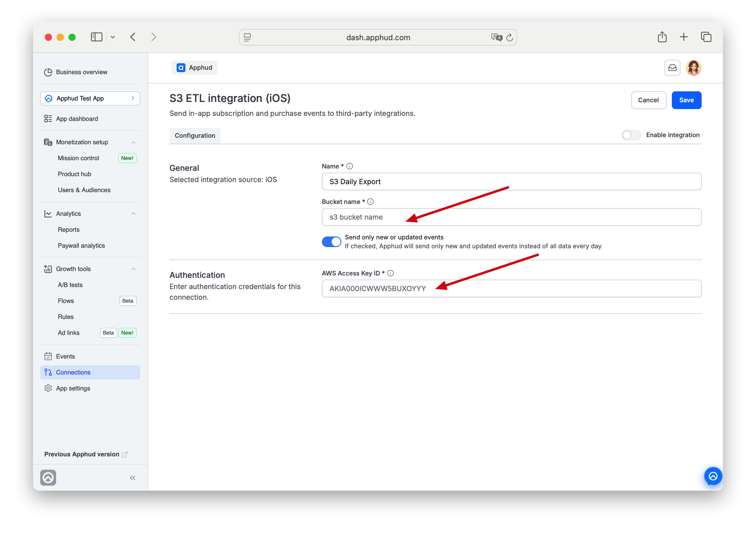Open a new Safari tab

(684, 37)
